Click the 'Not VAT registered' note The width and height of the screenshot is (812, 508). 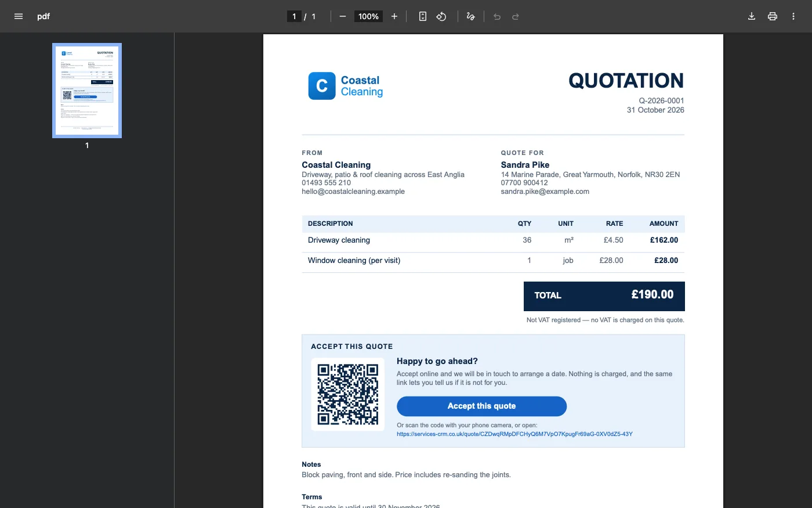click(605, 320)
